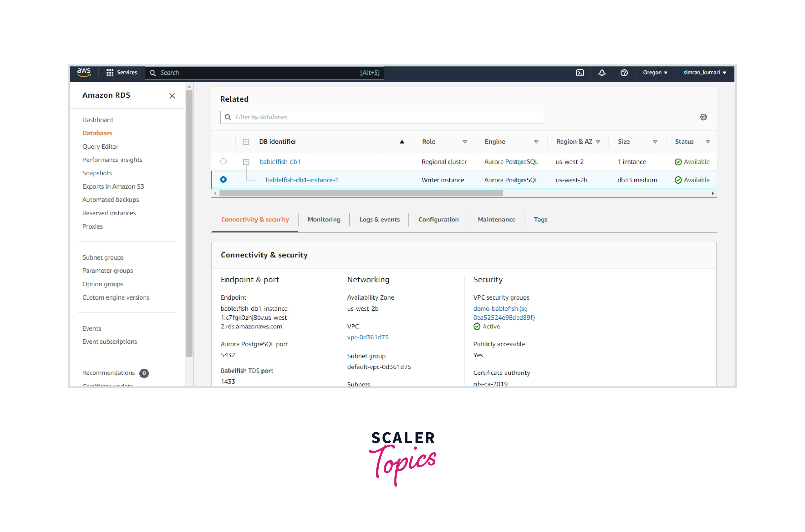Open the Role column filter dropdown
Image resolution: width=805 pixels, height=532 pixels.
[x=465, y=142]
